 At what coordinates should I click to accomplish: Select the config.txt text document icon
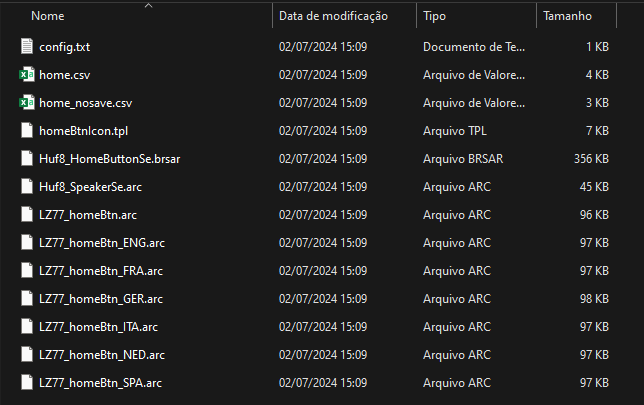tap(27, 46)
